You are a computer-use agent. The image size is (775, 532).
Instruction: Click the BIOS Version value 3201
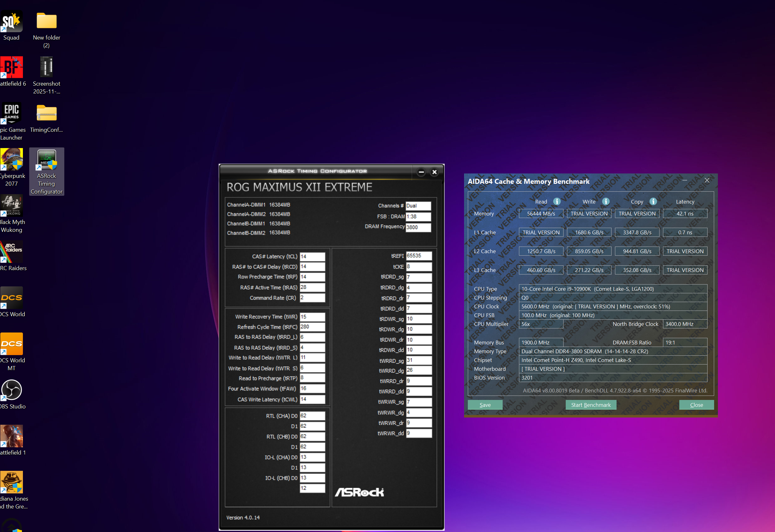coord(613,378)
